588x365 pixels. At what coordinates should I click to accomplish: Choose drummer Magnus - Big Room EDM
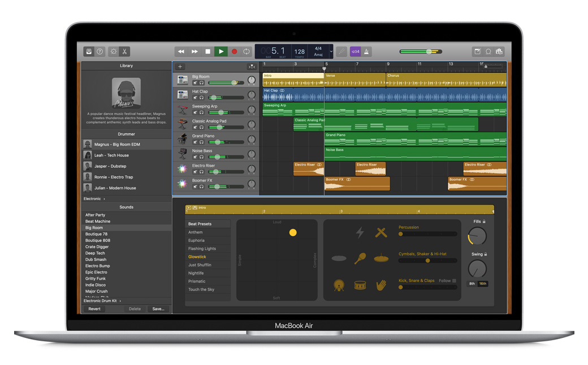(127, 144)
